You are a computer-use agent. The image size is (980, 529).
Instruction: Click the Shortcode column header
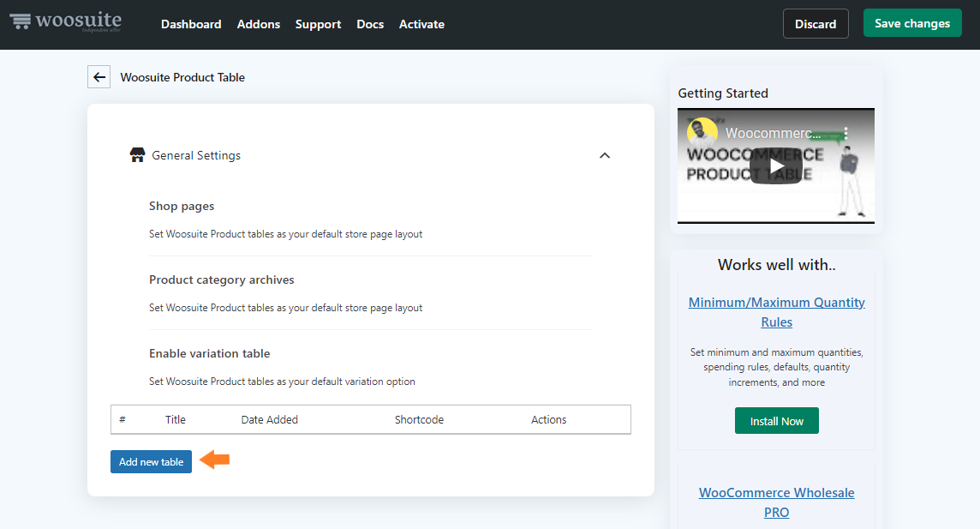(419, 419)
